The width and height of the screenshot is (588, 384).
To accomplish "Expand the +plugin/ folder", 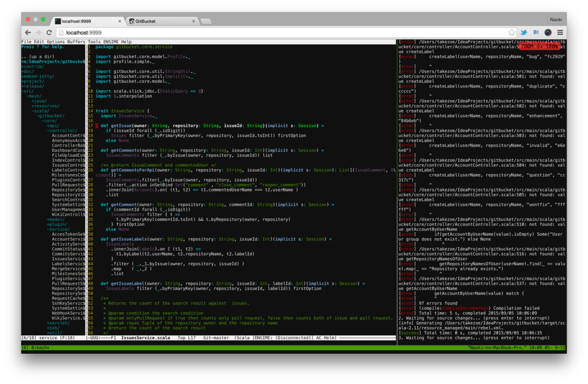I will click(x=57, y=224).
